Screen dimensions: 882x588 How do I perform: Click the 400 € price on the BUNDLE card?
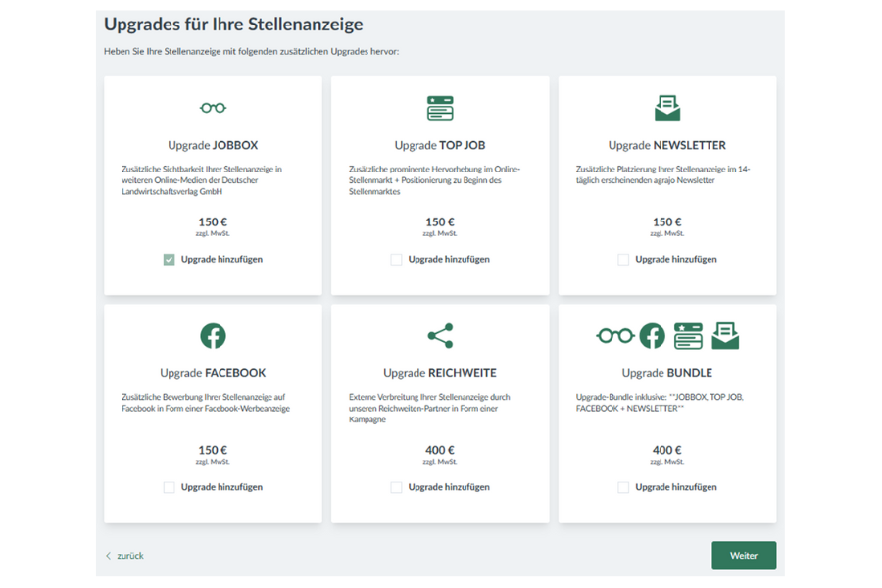click(667, 450)
